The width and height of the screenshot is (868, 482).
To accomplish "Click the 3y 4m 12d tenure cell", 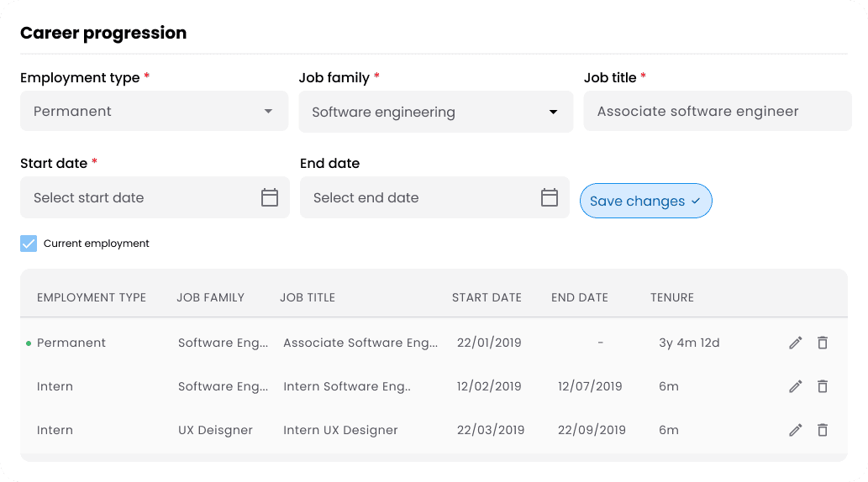I will (689, 343).
